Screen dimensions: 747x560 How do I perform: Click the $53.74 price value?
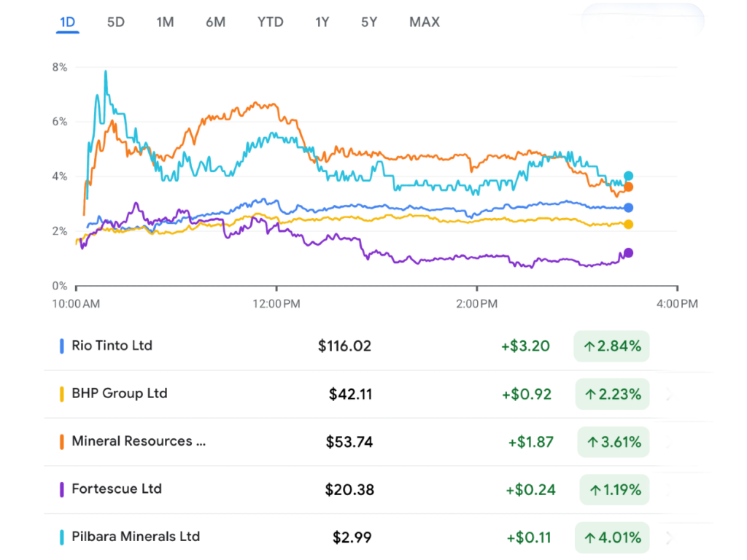pyautogui.click(x=349, y=442)
